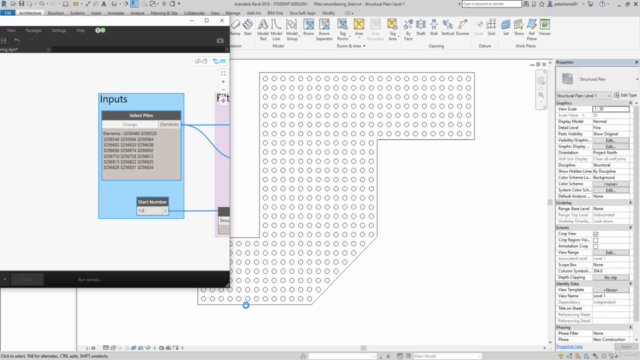Open the Dynamo Help menu

coord(81,31)
